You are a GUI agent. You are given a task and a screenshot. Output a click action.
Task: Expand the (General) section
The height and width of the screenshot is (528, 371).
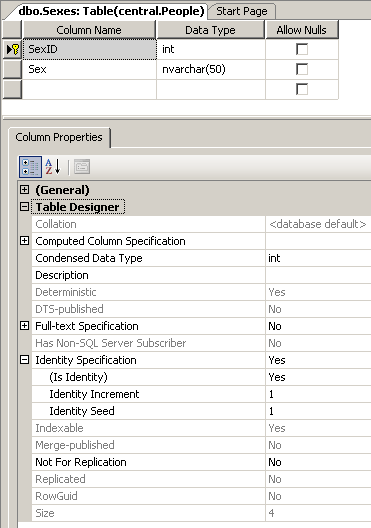pos(24,190)
